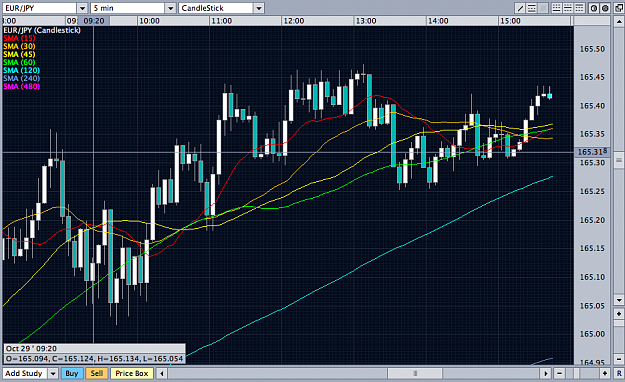Click the horizontal scrollbar thumb

[x=415, y=374]
